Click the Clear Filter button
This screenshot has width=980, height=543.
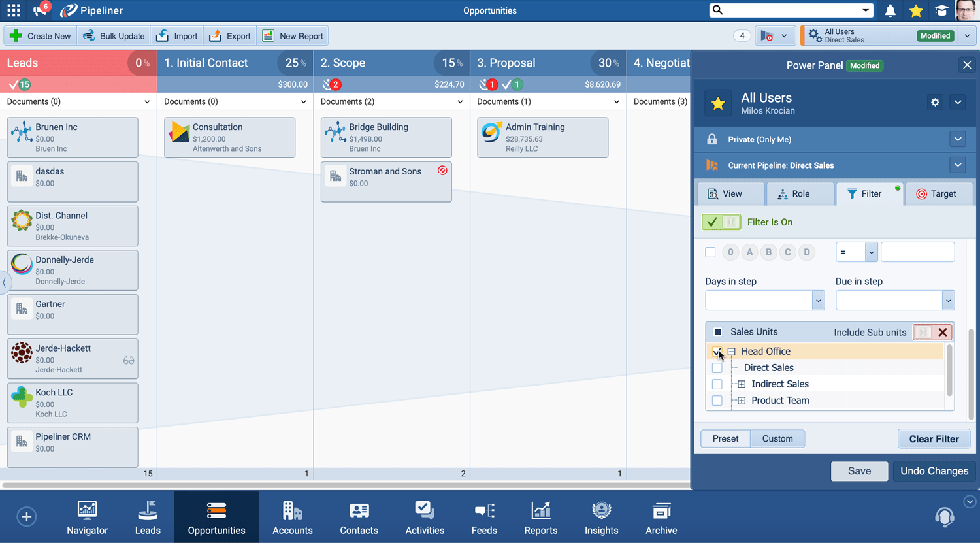[934, 439]
